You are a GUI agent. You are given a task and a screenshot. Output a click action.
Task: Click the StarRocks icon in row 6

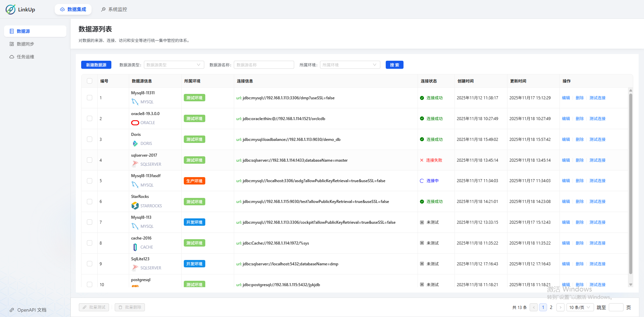pos(135,206)
